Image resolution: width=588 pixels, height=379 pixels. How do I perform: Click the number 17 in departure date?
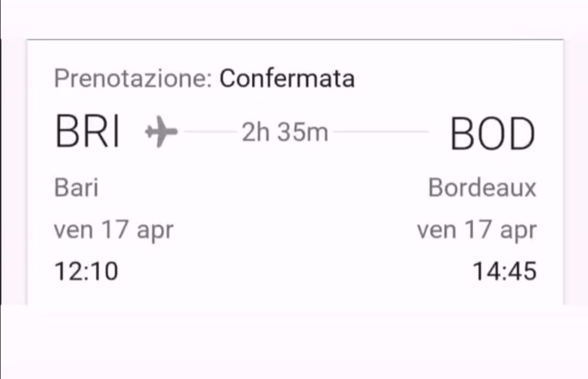pyautogui.click(x=115, y=229)
